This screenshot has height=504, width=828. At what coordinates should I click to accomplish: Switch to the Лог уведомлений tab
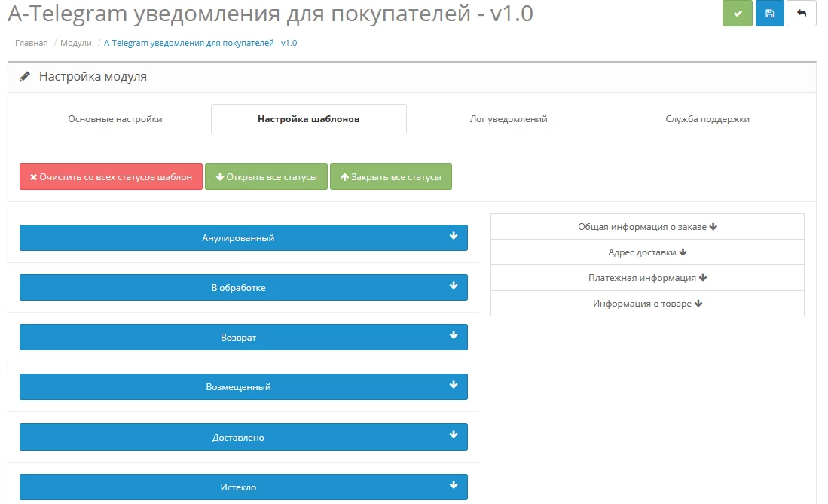click(x=509, y=119)
